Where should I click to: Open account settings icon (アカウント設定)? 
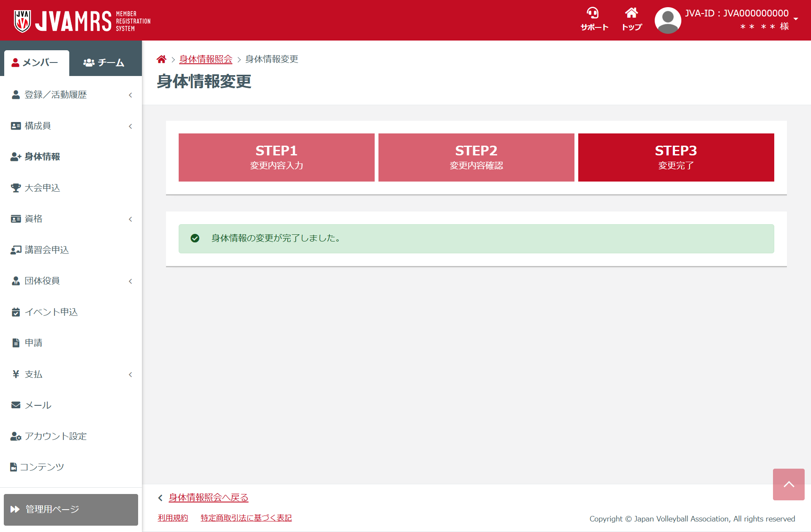[x=16, y=436]
